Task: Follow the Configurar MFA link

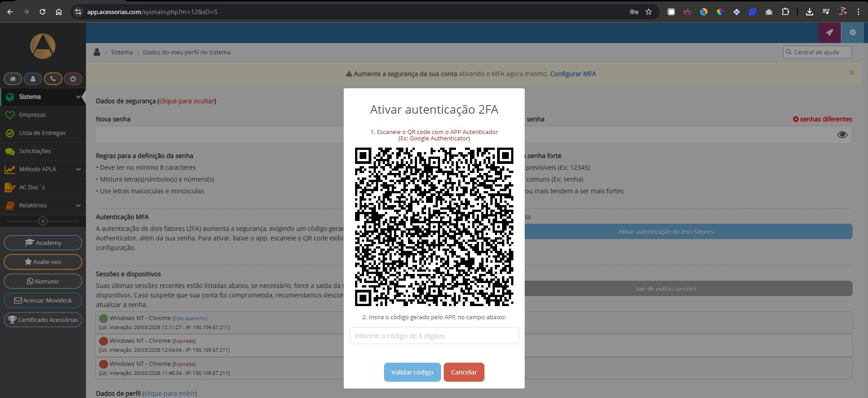Action: [573, 74]
